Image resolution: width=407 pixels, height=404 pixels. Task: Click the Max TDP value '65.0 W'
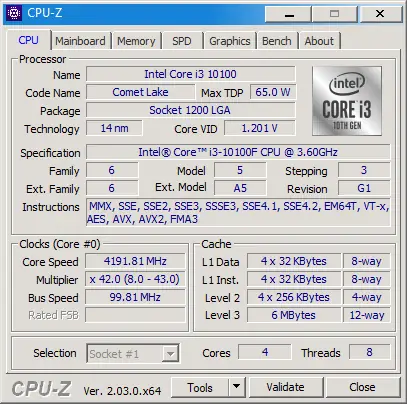tap(273, 92)
